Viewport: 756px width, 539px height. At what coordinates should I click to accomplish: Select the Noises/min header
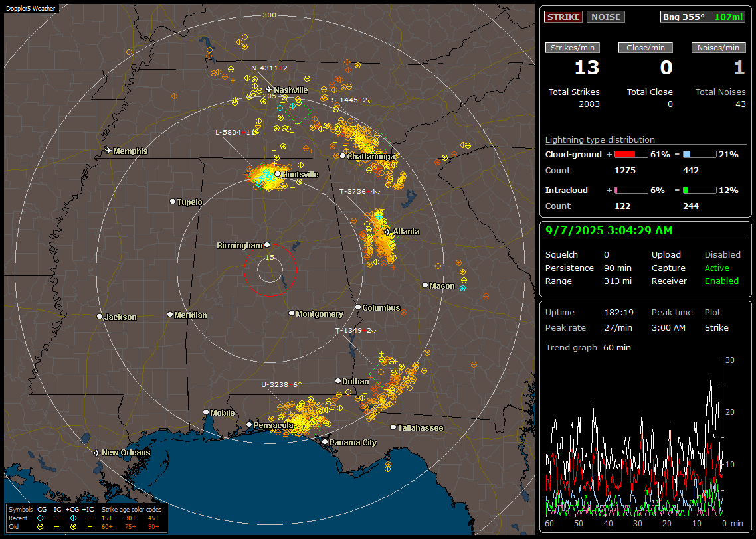pyautogui.click(x=718, y=48)
